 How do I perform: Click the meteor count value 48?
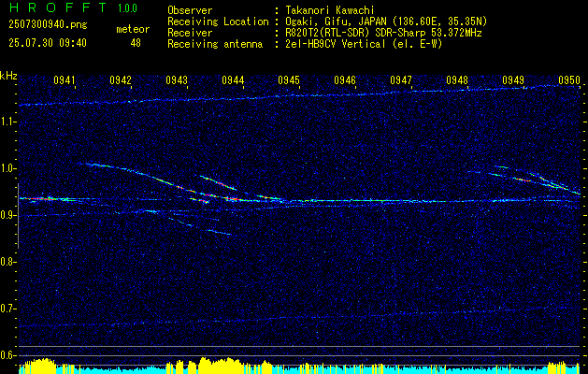[x=136, y=43]
